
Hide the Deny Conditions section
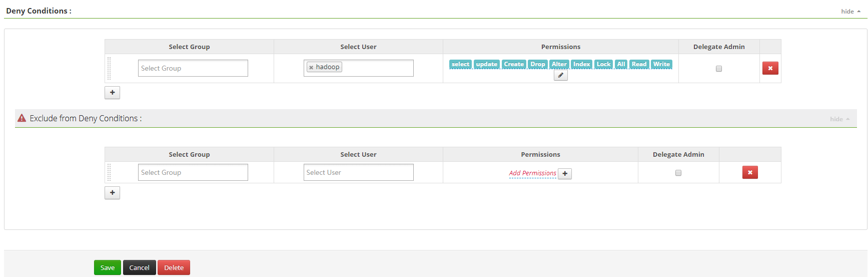click(850, 11)
